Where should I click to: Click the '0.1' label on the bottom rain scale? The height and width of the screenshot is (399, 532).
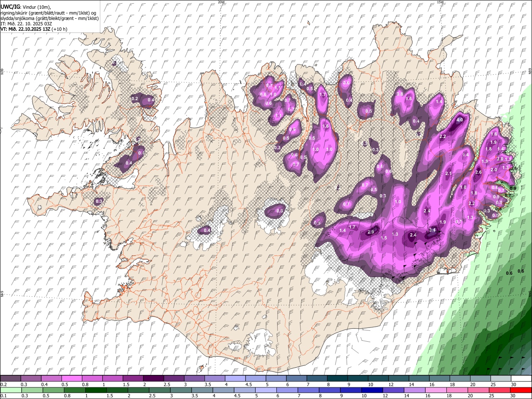[3, 396]
